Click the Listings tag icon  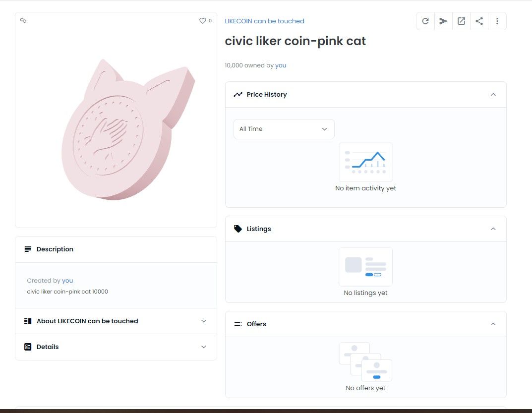coord(238,229)
